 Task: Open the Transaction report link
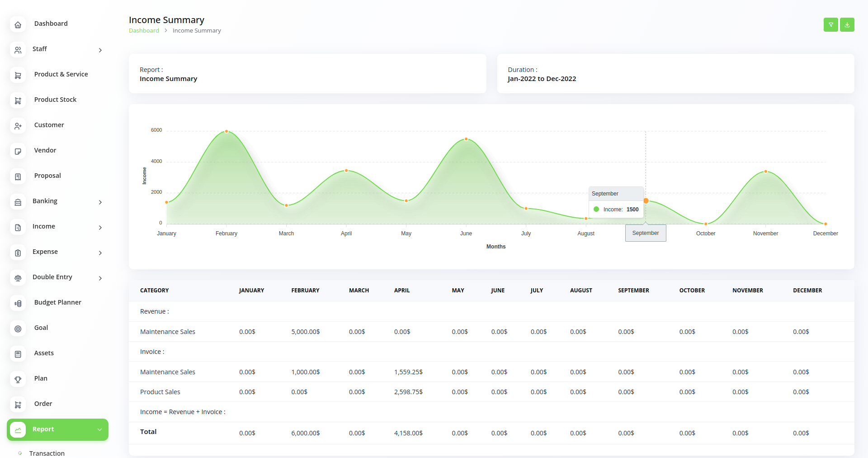[x=47, y=453]
